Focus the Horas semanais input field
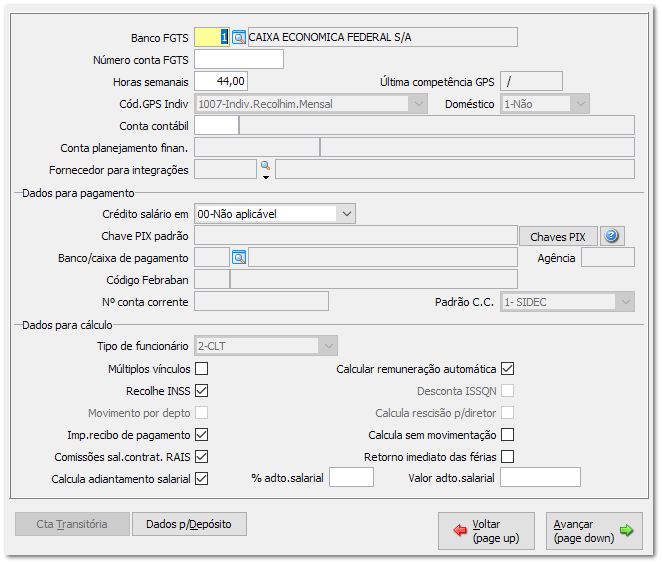This screenshot has width=662, height=564. pos(221,81)
